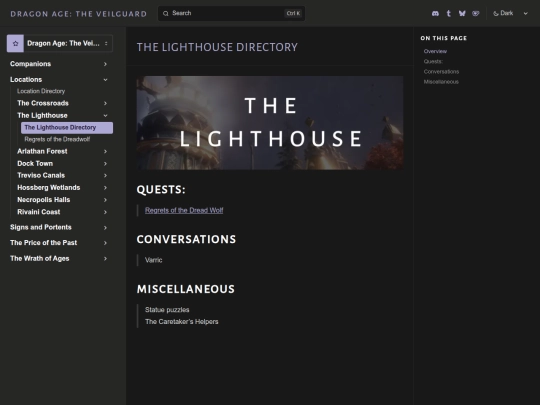Open Companions in the sidebar
This screenshot has height=405, width=540.
click(30, 64)
